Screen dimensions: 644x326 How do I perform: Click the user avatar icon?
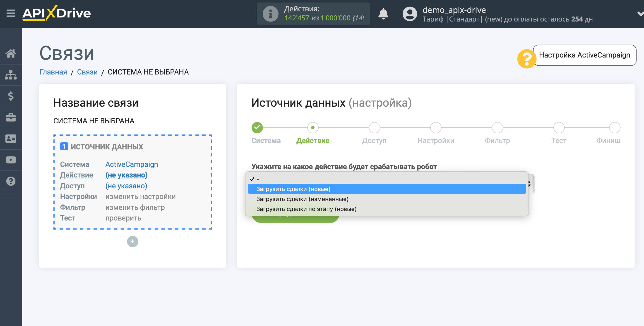pyautogui.click(x=409, y=14)
